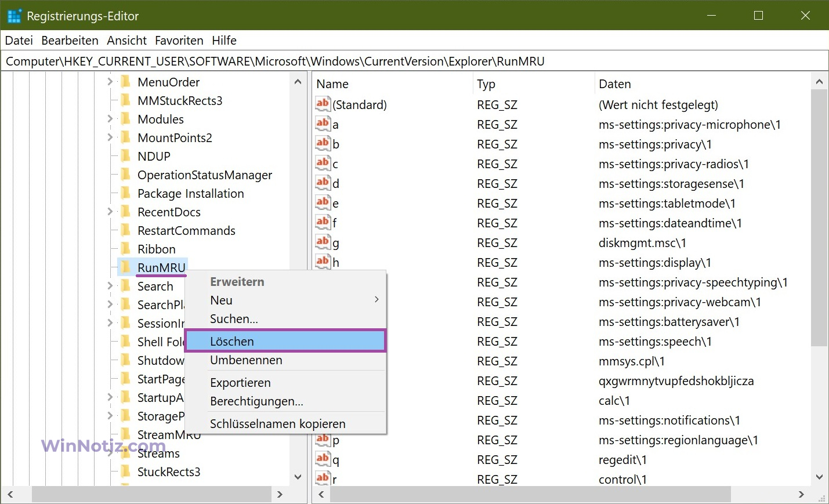This screenshot has height=504, width=829.
Task: Open the Ansicht menu
Action: coord(126,40)
